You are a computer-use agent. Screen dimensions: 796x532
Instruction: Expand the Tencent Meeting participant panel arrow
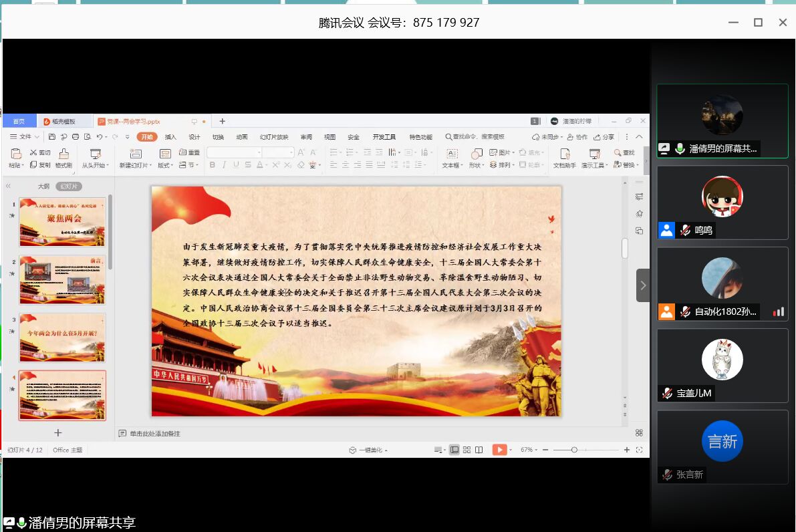(x=643, y=285)
